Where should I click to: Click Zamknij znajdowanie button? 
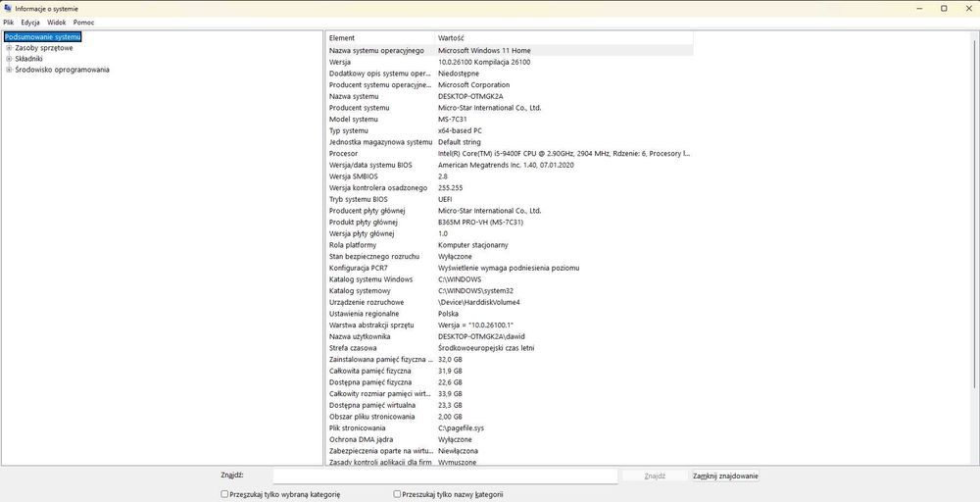(x=725, y=476)
